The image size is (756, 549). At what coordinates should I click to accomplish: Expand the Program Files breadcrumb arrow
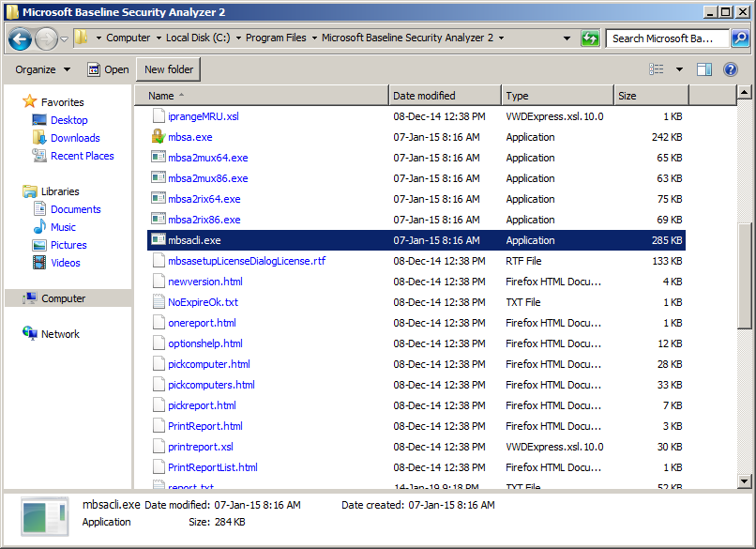click(x=314, y=38)
